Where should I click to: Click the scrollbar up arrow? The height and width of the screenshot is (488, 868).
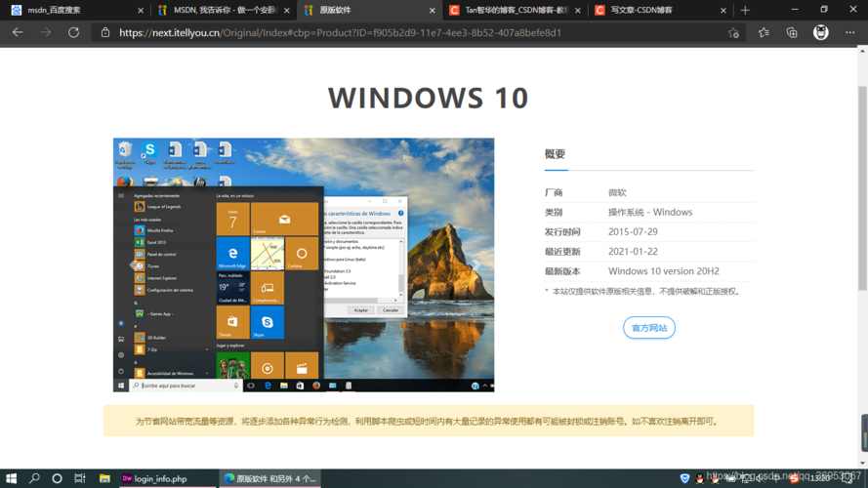coord(862,52)
